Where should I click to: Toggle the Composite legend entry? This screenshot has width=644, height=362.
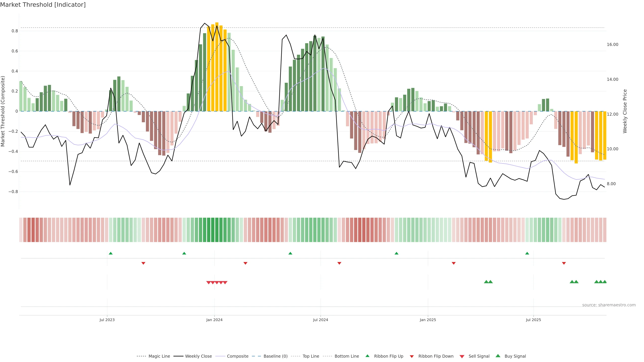point(237,356)
